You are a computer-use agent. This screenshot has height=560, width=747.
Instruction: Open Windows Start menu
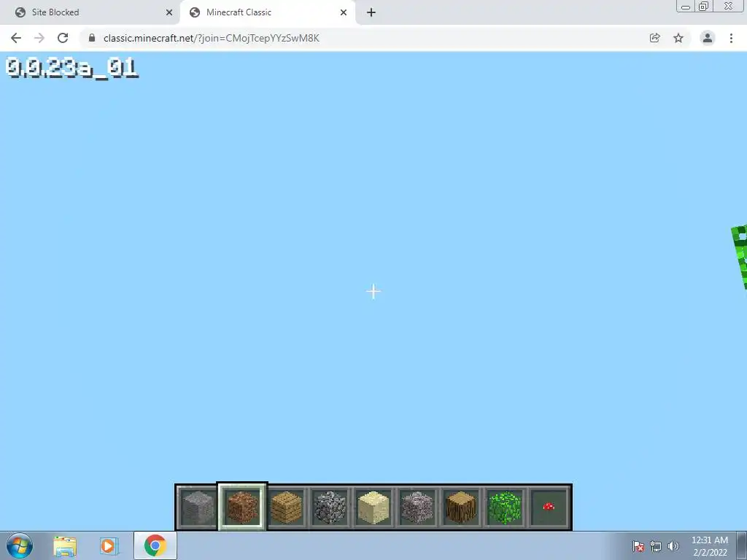[x=20, y=545]
